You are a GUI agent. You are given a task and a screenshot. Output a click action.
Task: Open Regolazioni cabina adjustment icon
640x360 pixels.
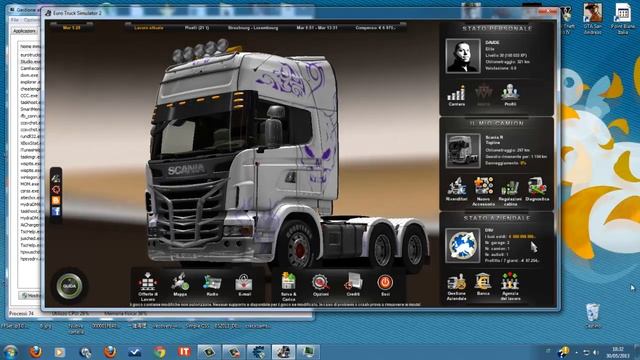point(510,191)
